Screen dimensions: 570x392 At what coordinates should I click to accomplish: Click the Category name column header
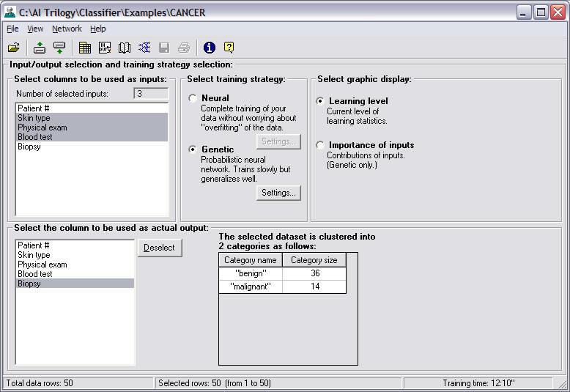coord(251,260)
